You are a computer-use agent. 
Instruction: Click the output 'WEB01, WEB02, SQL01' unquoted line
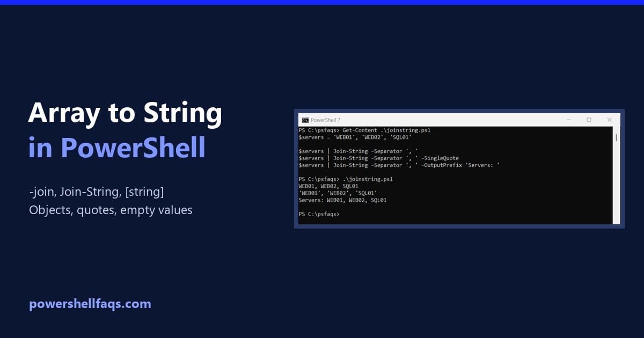(x=328, y=186)
